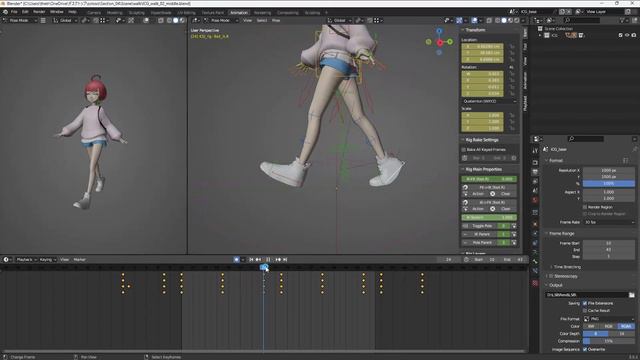Screen dimensions: 640x360
Task: Toggle Overwrite checkbox
Action: coord(585,349)
